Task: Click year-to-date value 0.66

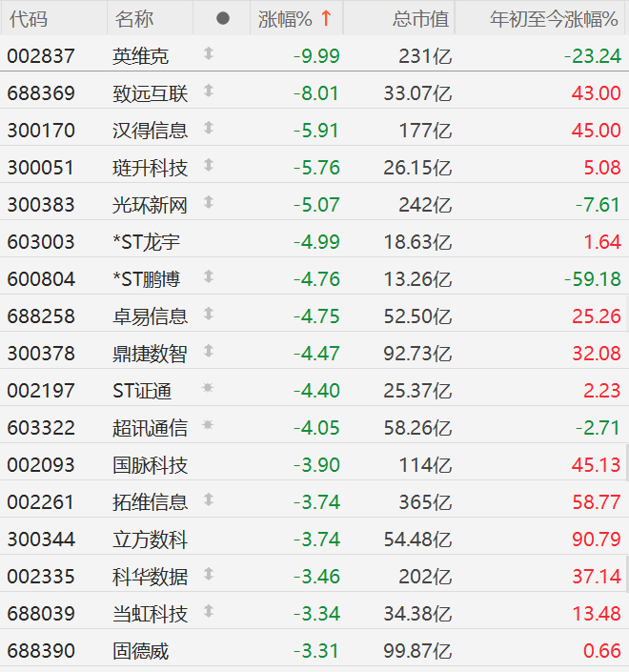Action: pyautogui.click(x=602, y=651)
